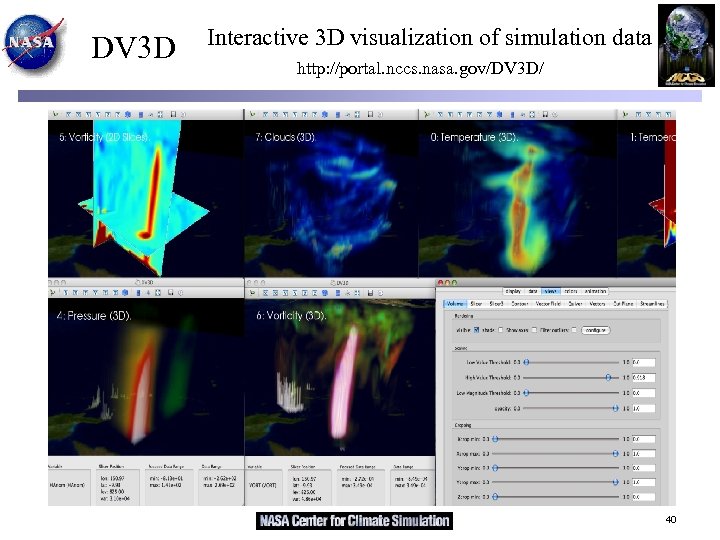Click globe icon in Clouds (3D) toolbar
The width and height of the screenshot is (720, 540).
pos(324,114)
